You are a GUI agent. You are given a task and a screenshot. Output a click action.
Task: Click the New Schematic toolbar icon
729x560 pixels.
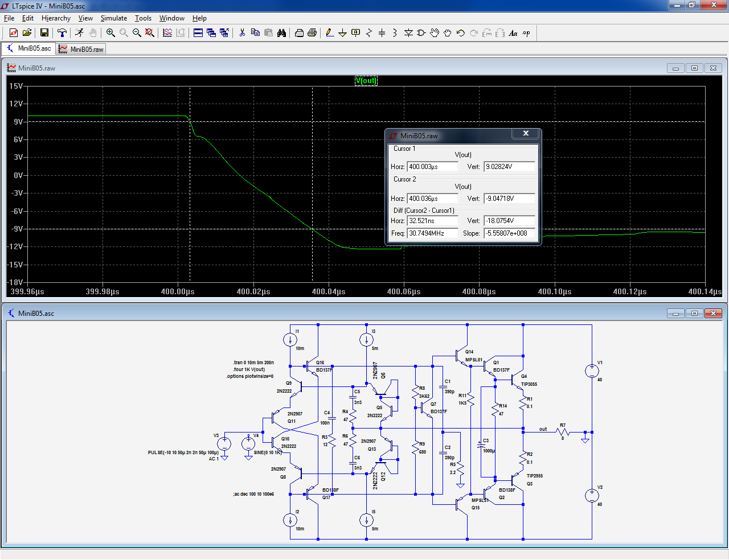[x=14, y=33]
